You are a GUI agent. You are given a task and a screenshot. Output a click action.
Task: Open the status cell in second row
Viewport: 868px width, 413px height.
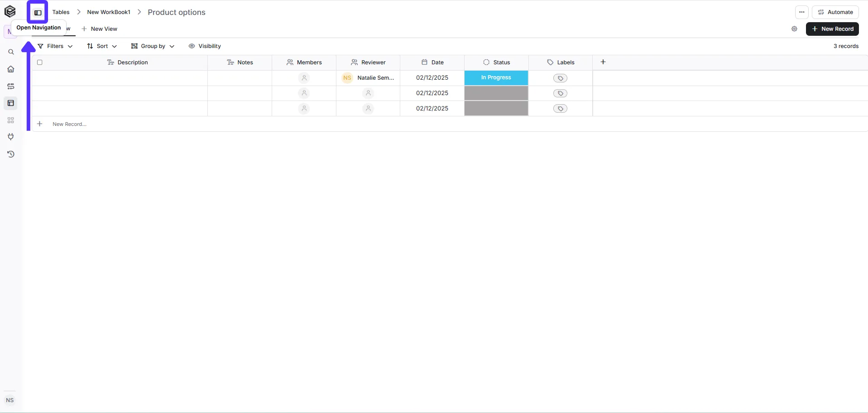pyautogui.click(x=496, y=93)
